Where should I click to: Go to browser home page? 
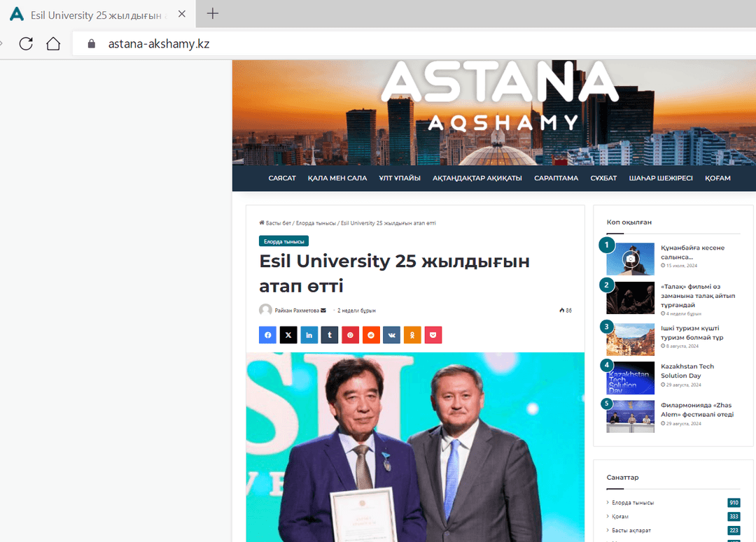[x=53, y=44]
